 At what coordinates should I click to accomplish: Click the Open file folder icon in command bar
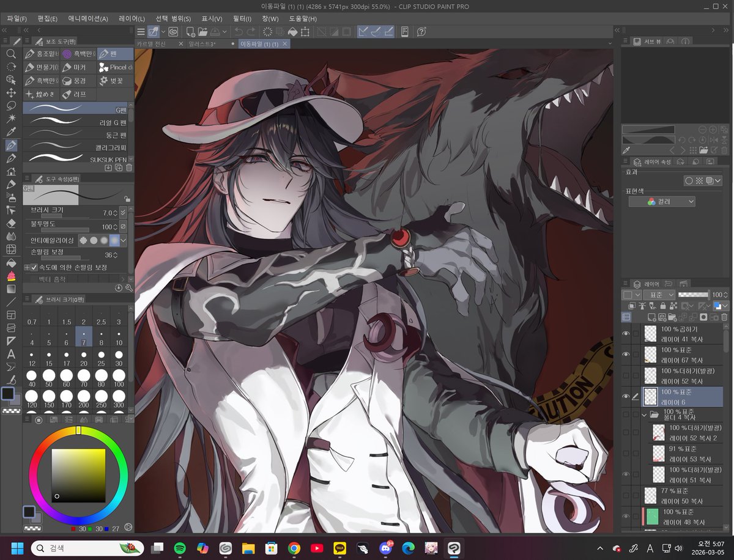point(202,32)
